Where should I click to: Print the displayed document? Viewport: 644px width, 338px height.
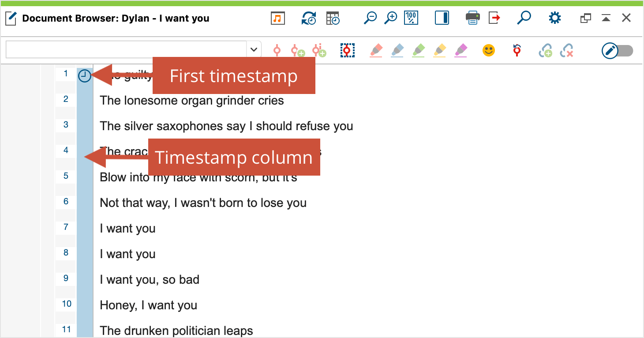click(x=472, y=18)
